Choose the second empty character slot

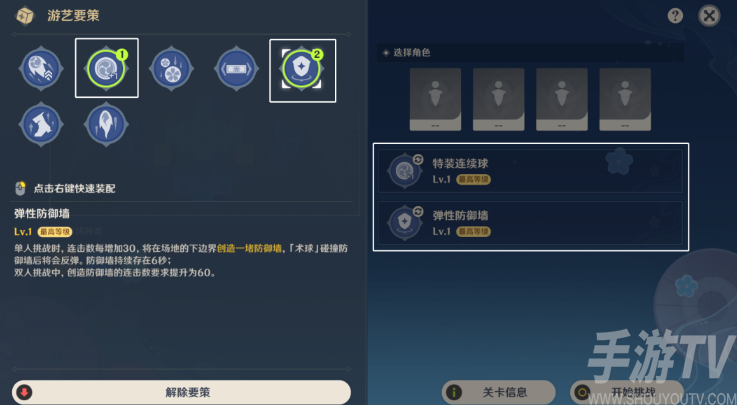point(498,99)
